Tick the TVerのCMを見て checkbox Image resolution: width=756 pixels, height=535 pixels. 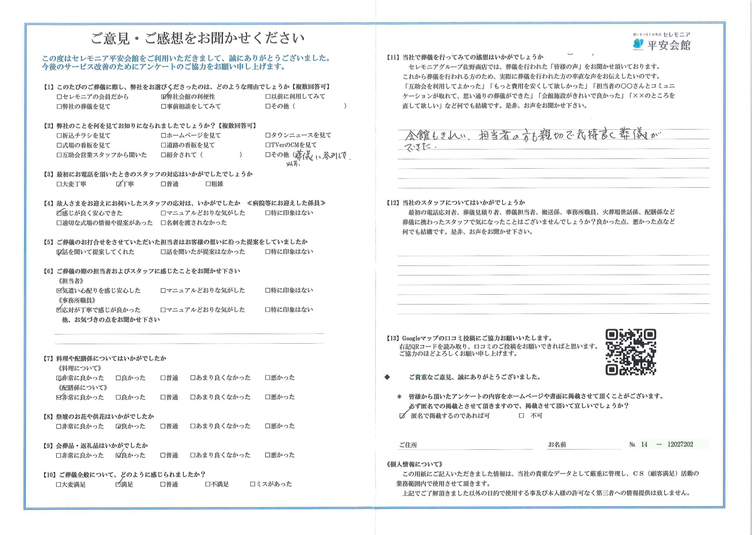pyautogui.click(x=268, y=145)
